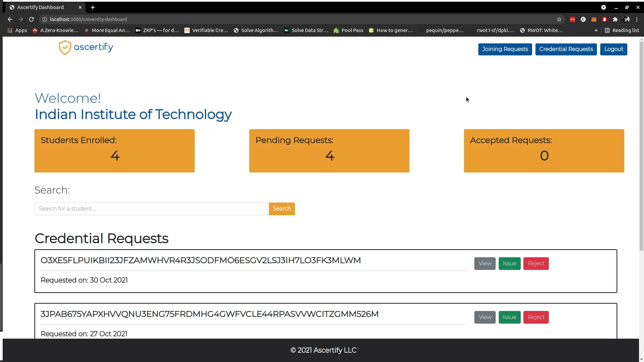The image size is (644, 362).
Task: Click the MetaMask fox extension icon
Action: coord(594,19)
